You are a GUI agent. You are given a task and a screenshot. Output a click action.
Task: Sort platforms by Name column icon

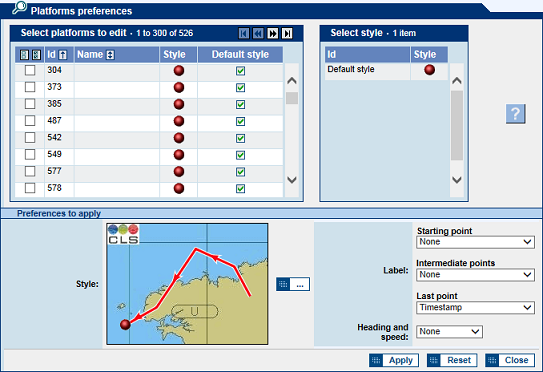(x=110, y=55)
